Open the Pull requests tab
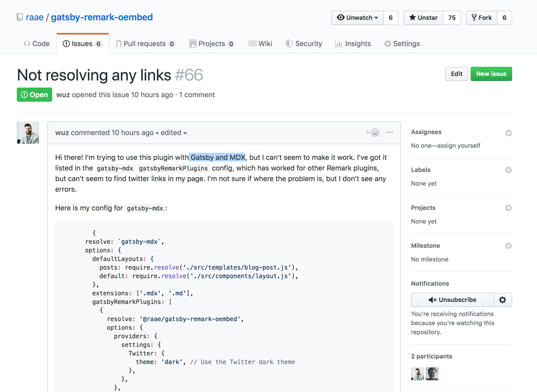 (x=145, y=43)
